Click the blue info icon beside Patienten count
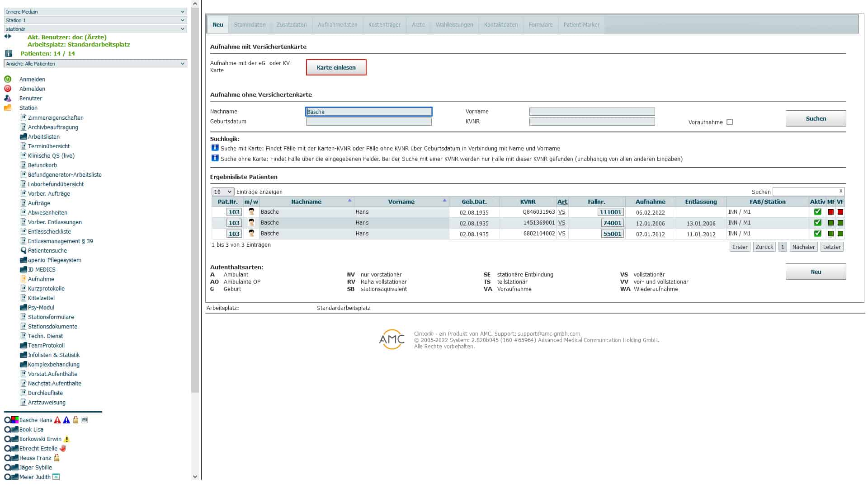 click(8, 53)
